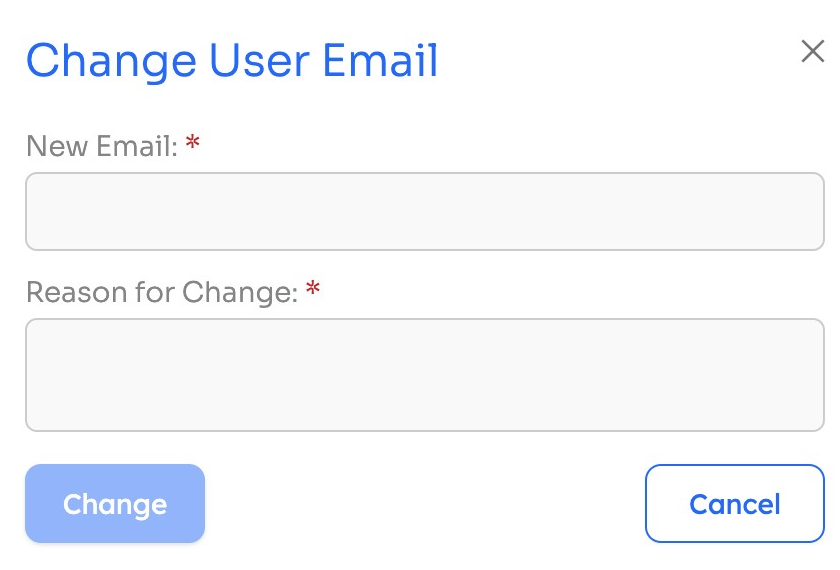Click the Reason for Change label
This screenshot has height=570, width=840.
point(162,292)
